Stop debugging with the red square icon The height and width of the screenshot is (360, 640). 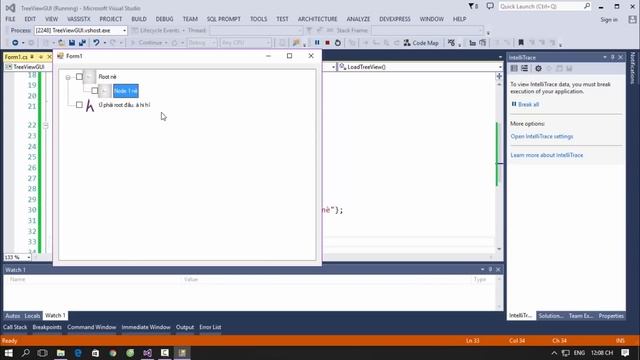point(327,42)
